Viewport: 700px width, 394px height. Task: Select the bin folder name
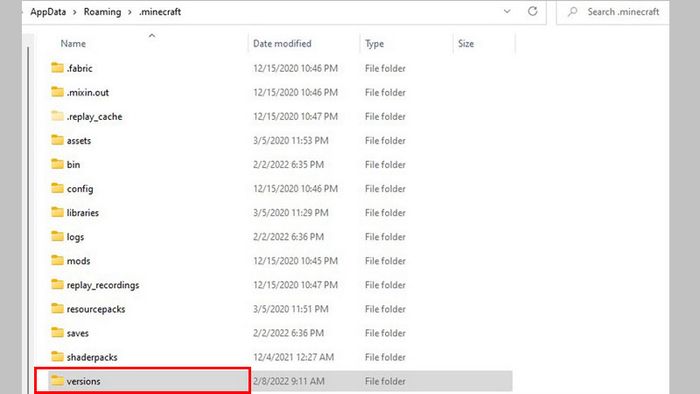73,165
